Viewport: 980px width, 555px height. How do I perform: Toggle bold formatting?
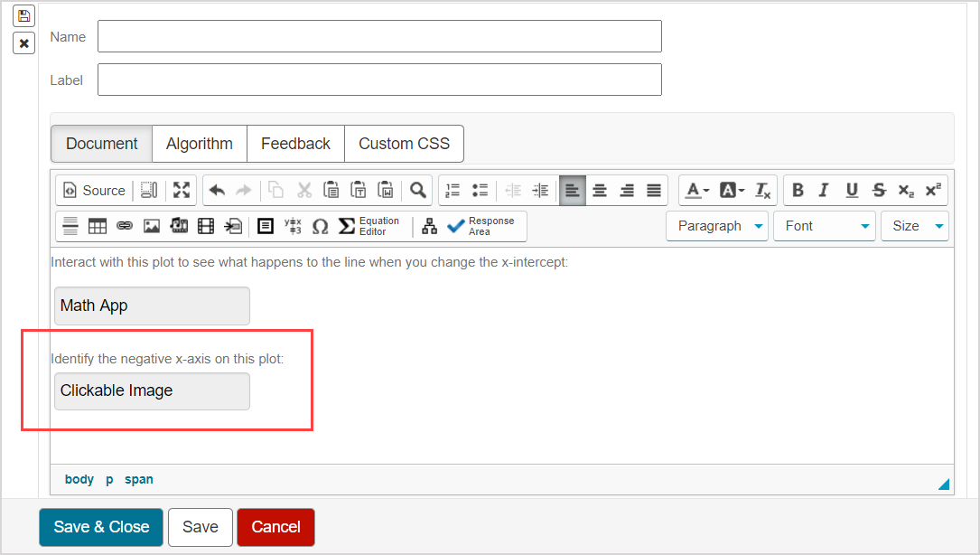[x=798, y=190]
